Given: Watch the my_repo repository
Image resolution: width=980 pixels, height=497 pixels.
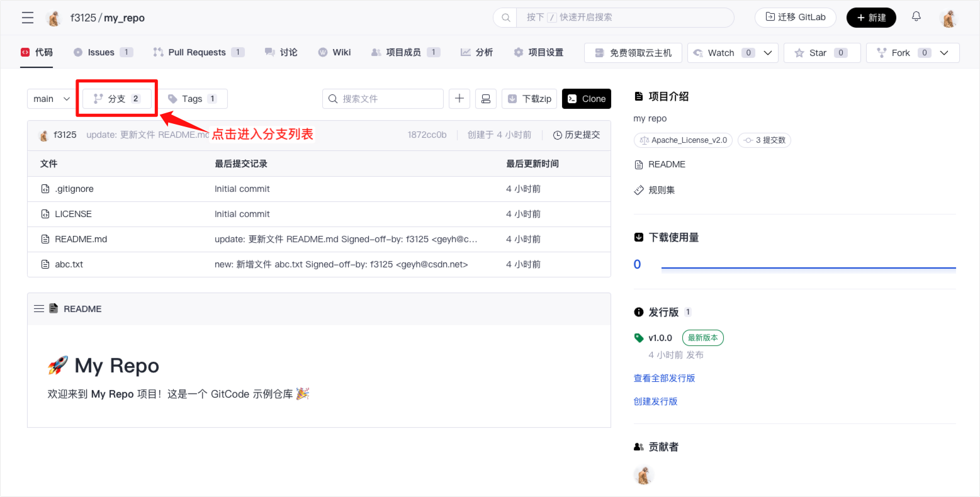Looking at the screenshot, I should click(x=714, y=53).
